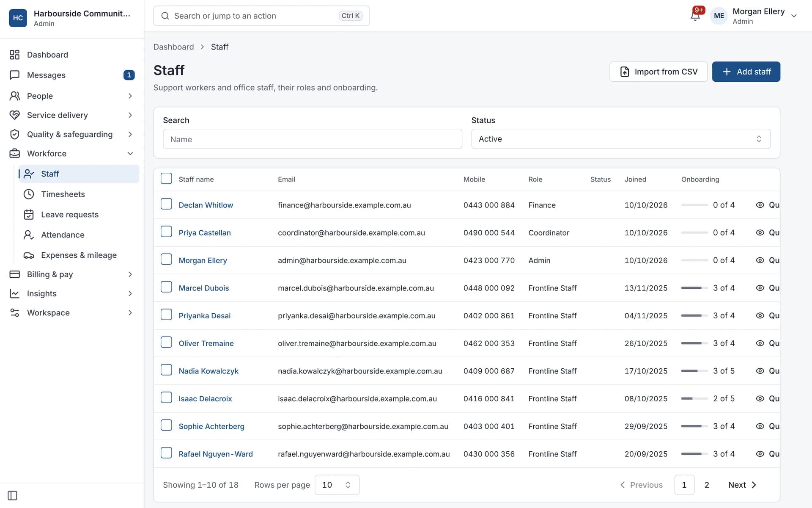
Task: Click Isaac Delacroix onboarding progress bar
Action: (x=694, y=399)
